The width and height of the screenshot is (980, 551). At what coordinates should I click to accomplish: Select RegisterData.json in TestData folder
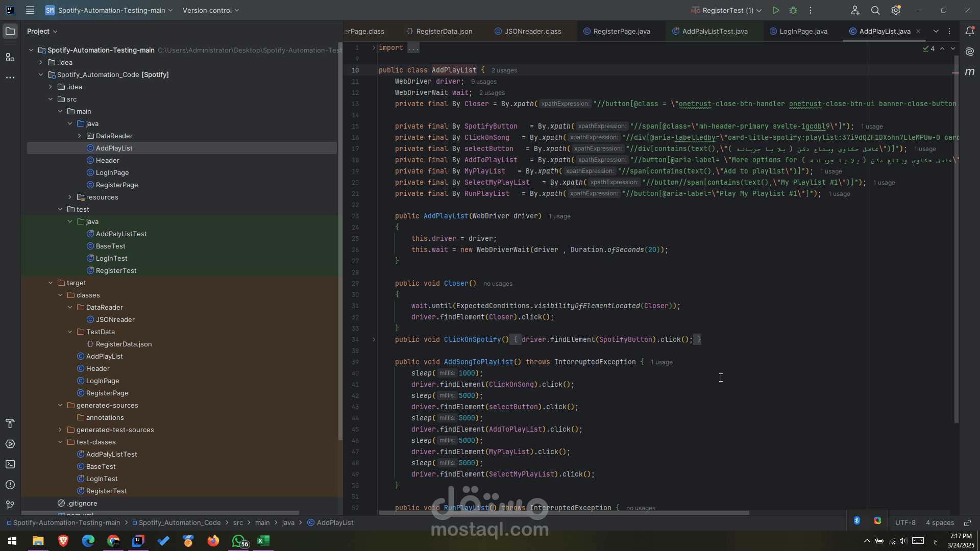coord(124,344)
